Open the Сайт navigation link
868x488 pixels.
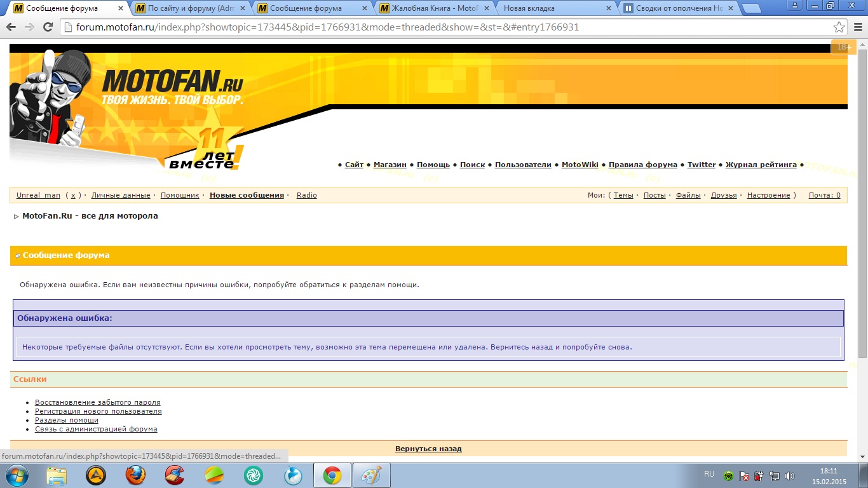354,165
